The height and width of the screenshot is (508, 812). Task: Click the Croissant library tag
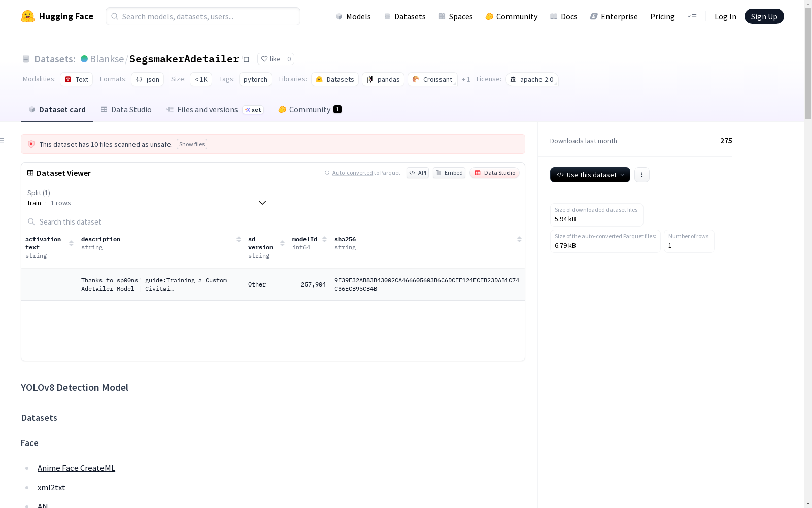432,79
